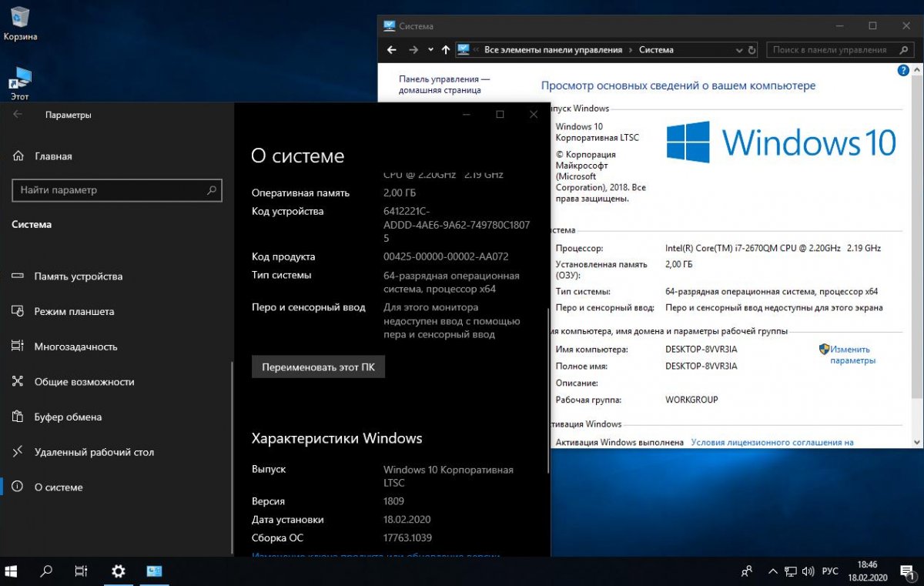Viewport: 924px width, 586px height.
Task: Click Все элементы панели управления breadcrumb
Action: pyautogui.click(x=553, y=50)
